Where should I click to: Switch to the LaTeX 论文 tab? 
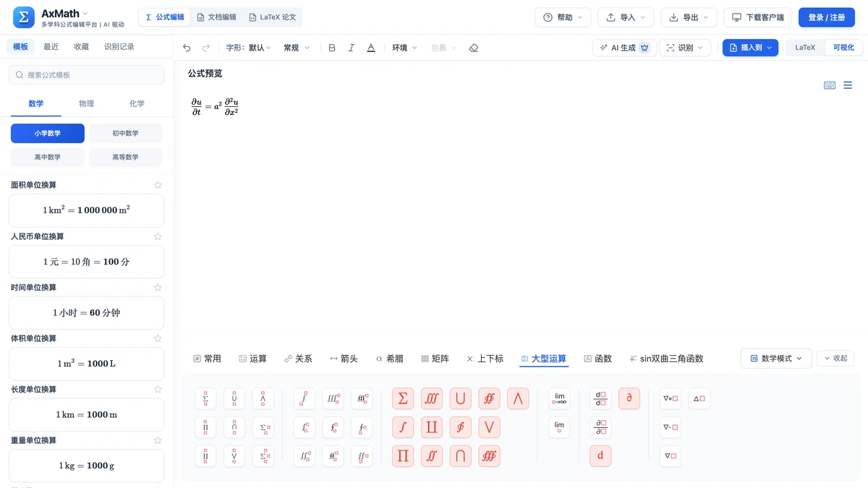point(272,17)
